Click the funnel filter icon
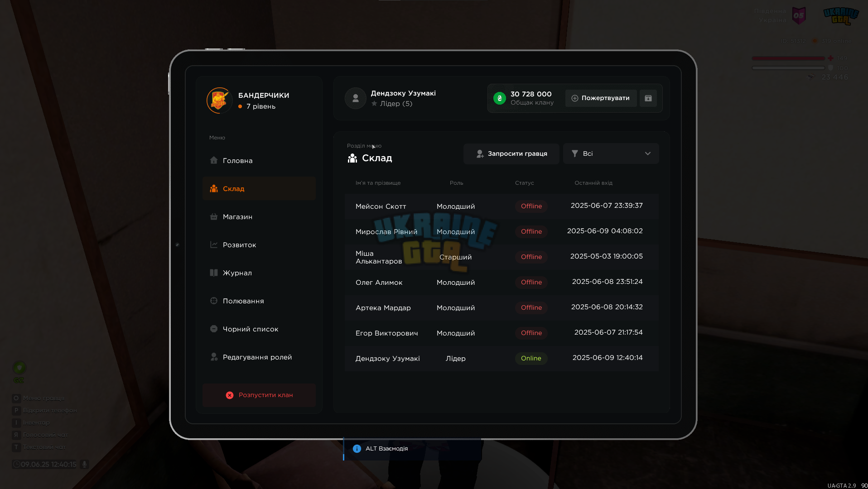 coord(574,154)
